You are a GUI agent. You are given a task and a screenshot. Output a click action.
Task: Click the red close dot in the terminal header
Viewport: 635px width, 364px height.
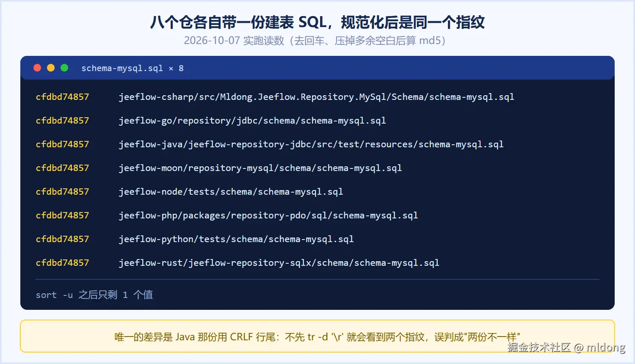click(37, 68)
